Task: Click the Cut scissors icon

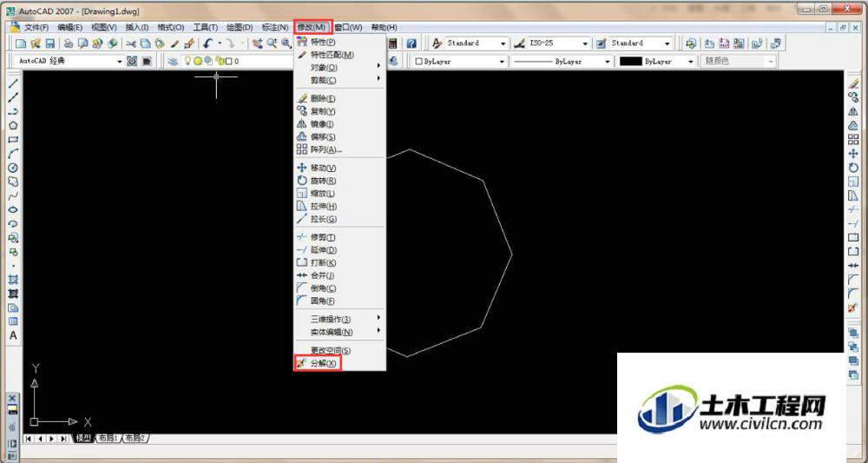Action: click(131, 43)
